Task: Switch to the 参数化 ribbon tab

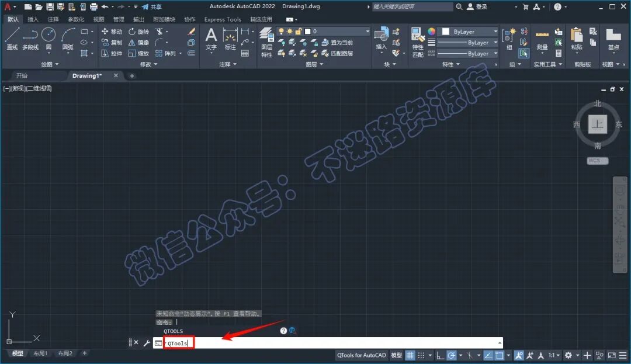Action: point(75,19)
